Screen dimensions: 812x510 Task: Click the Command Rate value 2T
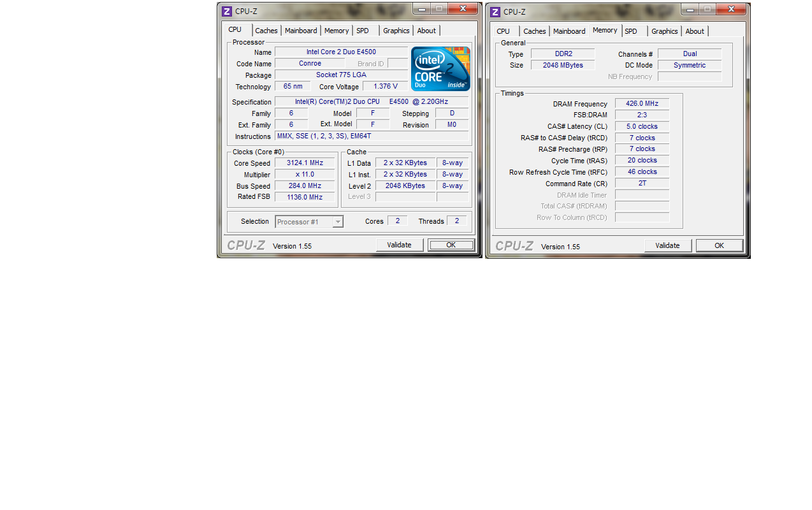[x=642, y=184]
